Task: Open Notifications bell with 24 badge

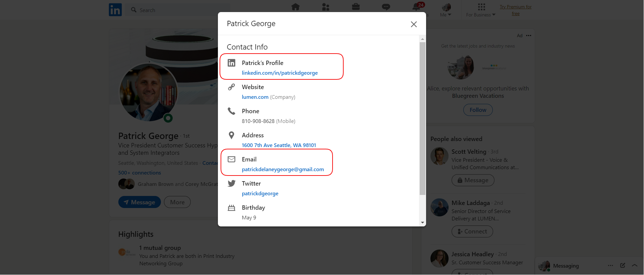Action: [x=417, y=7]
